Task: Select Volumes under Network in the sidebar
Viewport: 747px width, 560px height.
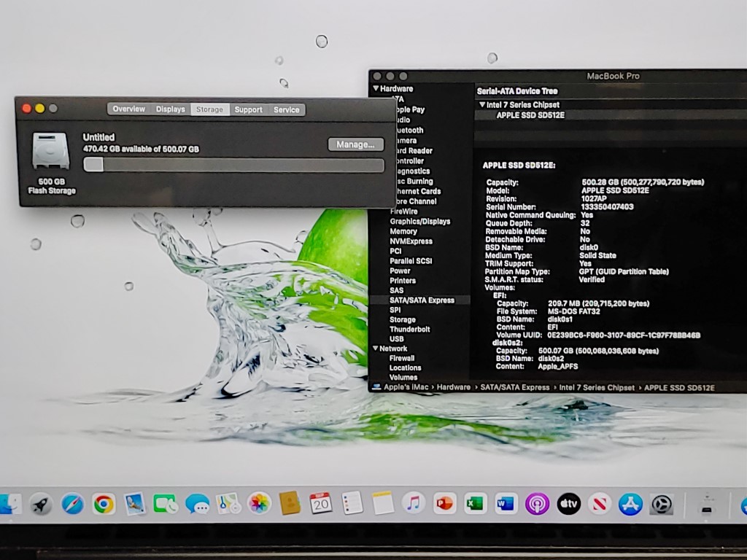Action: pos(403,377)
